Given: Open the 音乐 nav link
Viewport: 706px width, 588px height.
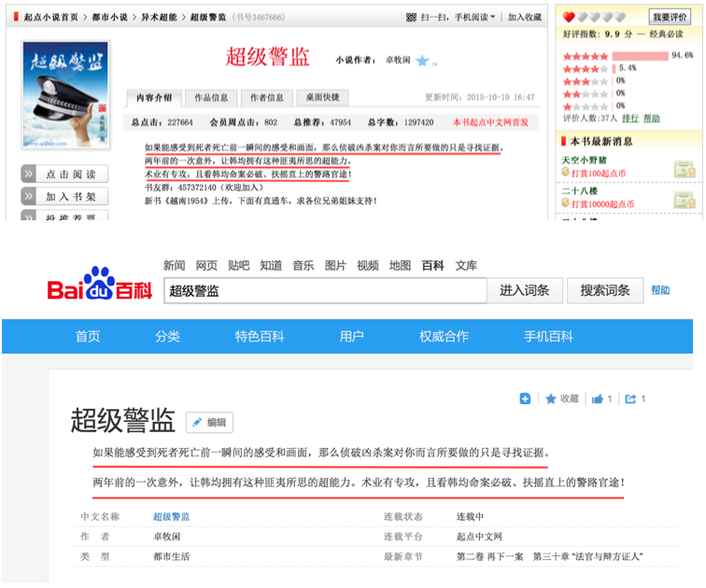Looking at the screenshot, I should pyautogui.click(x=304, y=266).
